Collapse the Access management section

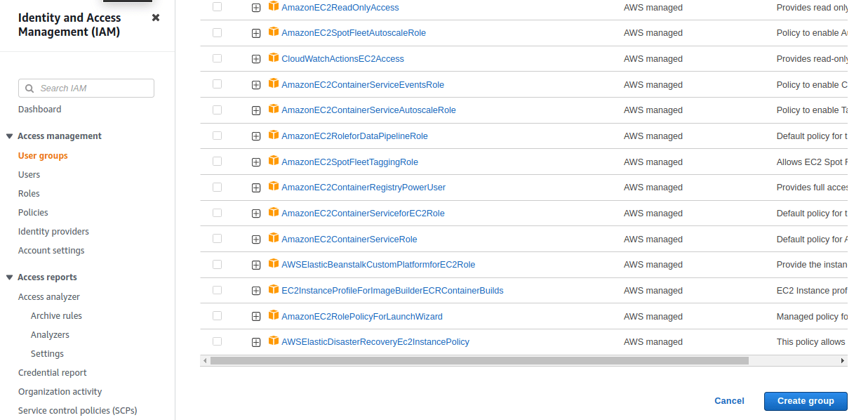coord(9,136)
